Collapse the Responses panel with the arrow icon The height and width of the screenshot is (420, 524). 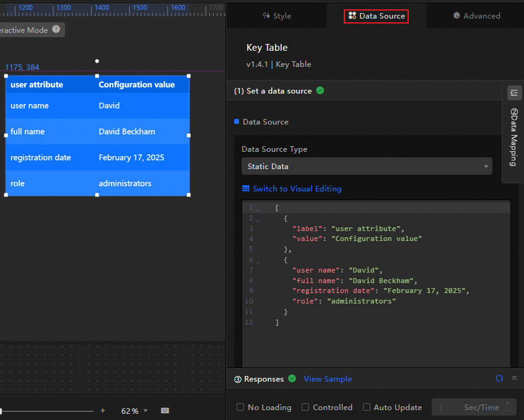(x=514, y=378)
